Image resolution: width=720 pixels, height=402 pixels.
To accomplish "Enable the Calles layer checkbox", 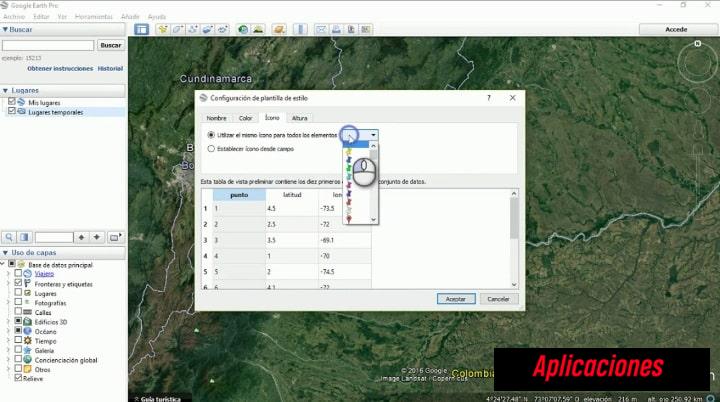I will tap(18, 311).
